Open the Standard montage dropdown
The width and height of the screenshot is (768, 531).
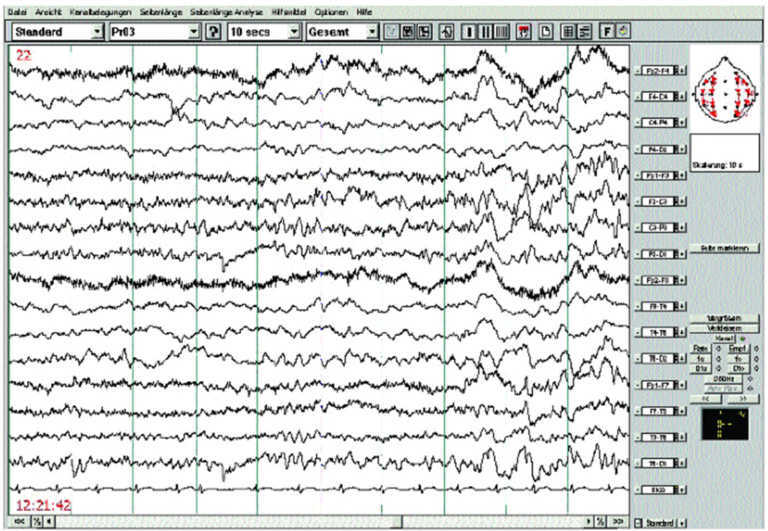[x=97, y=32]
